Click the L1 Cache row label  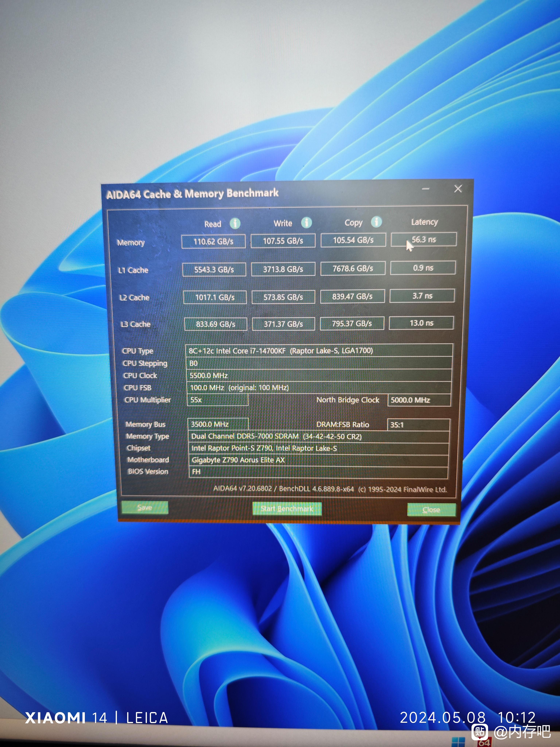point(133,270)
